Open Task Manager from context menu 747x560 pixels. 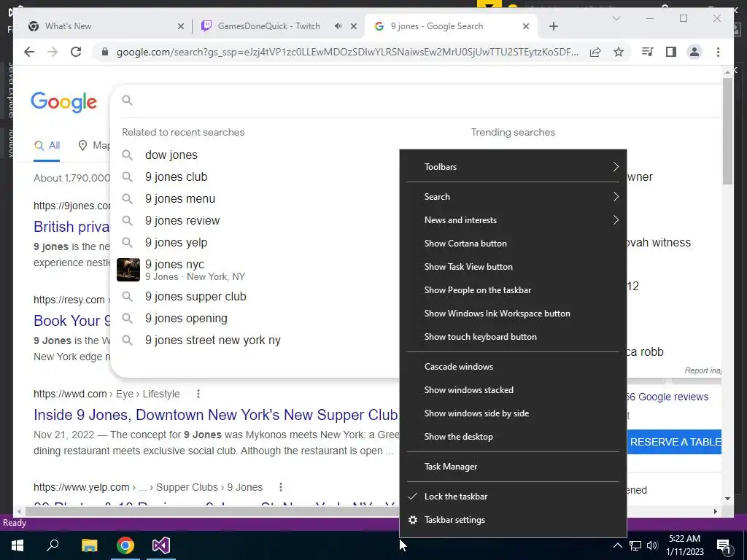point(513,467)
